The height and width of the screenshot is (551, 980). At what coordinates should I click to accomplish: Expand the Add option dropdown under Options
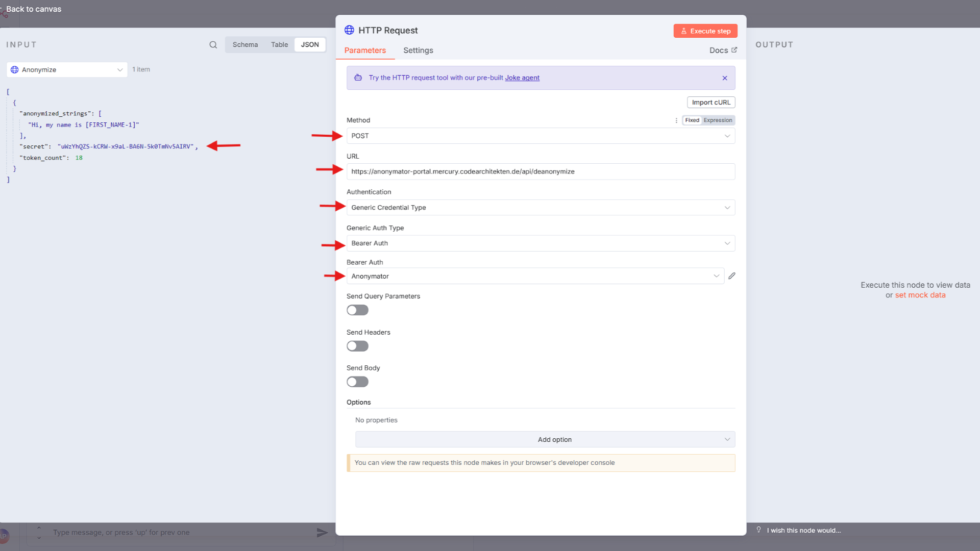554,439
